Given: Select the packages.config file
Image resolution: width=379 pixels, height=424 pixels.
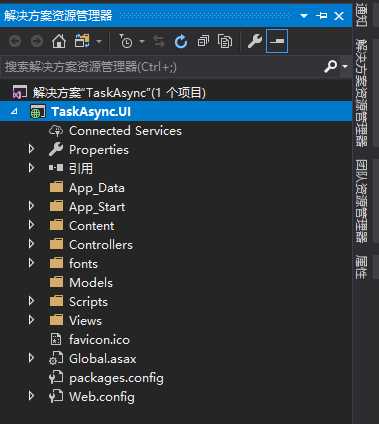Looking at the screenshot, I should point(116,378).
